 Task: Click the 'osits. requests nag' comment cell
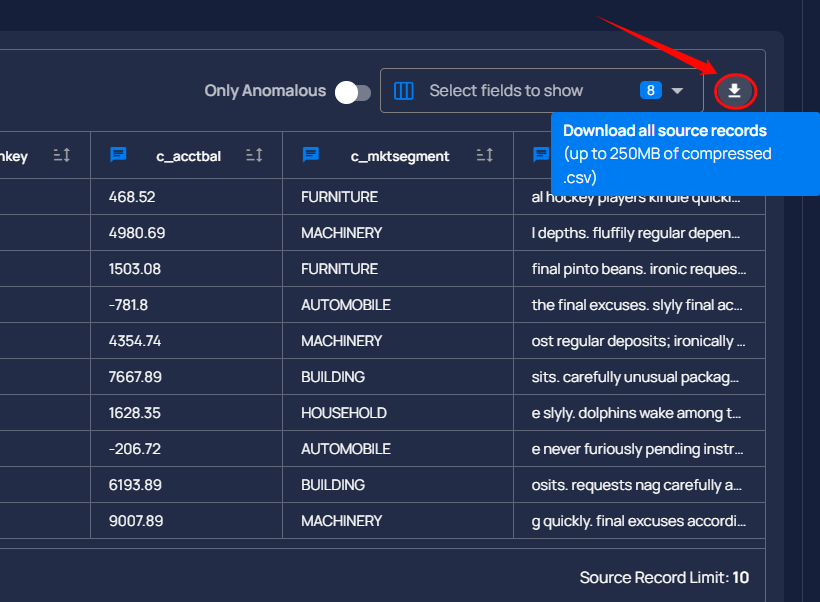(x=640, y=485)
